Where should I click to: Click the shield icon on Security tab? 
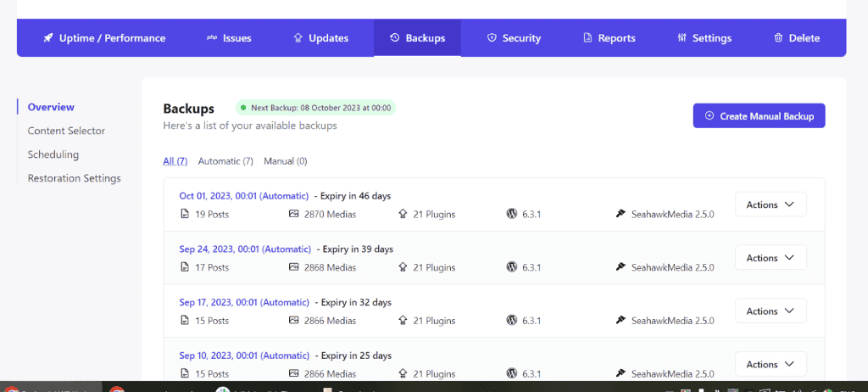(492, 38)
